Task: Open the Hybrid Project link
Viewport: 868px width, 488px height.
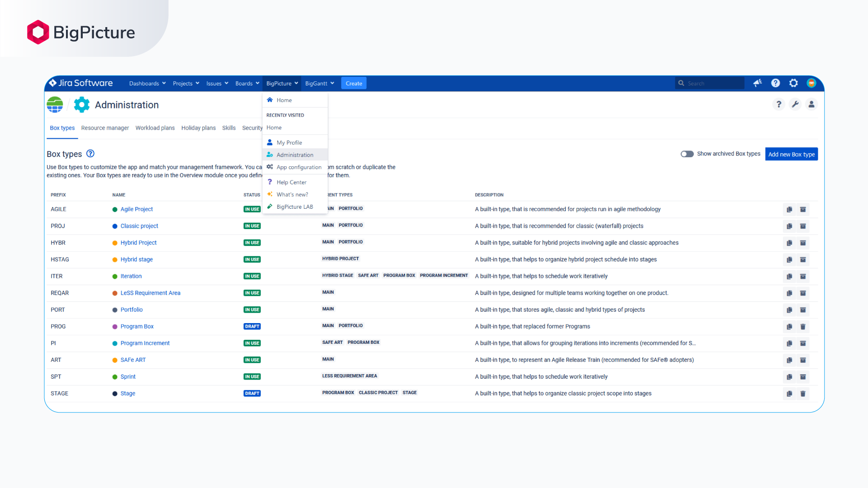Action: 138,243
